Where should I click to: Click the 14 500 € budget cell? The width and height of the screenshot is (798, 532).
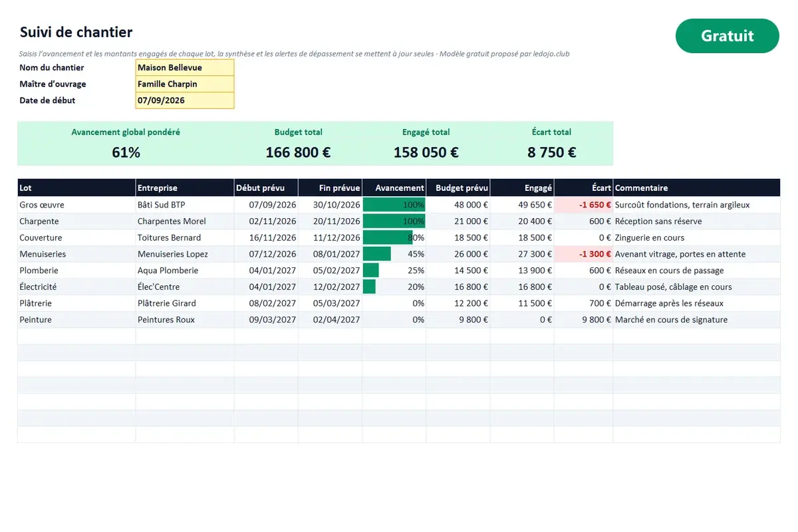pyautogui.click(x=458, y=271)
